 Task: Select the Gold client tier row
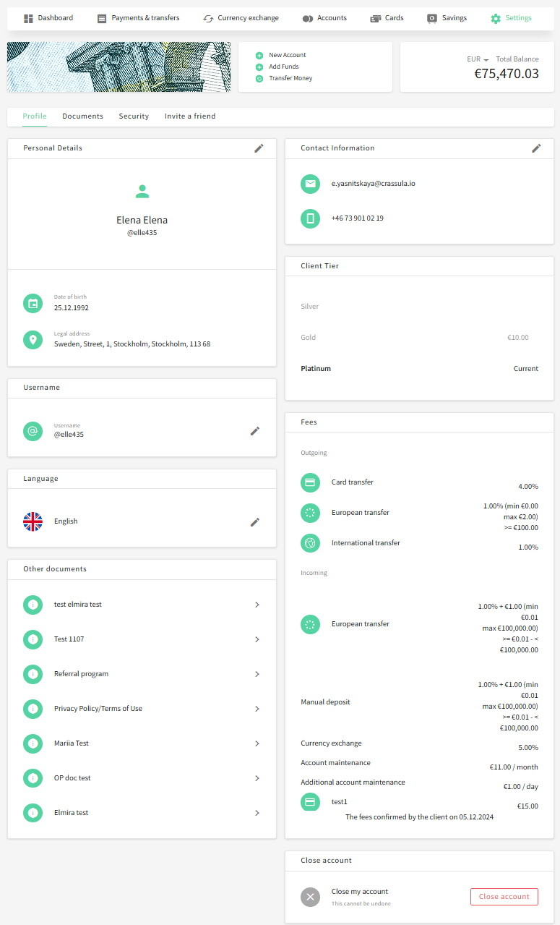point(419,338)
